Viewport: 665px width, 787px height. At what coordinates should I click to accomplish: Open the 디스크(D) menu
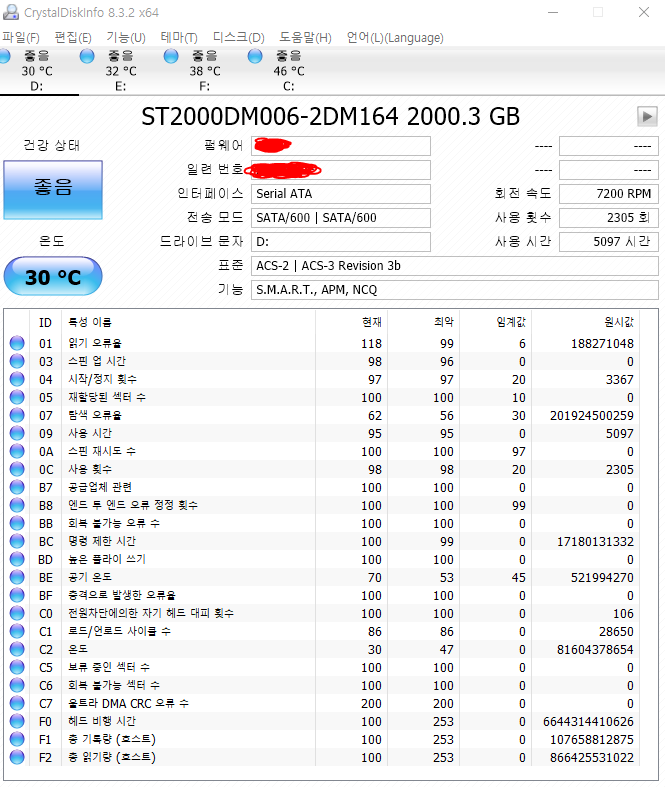tap(238, 38)
